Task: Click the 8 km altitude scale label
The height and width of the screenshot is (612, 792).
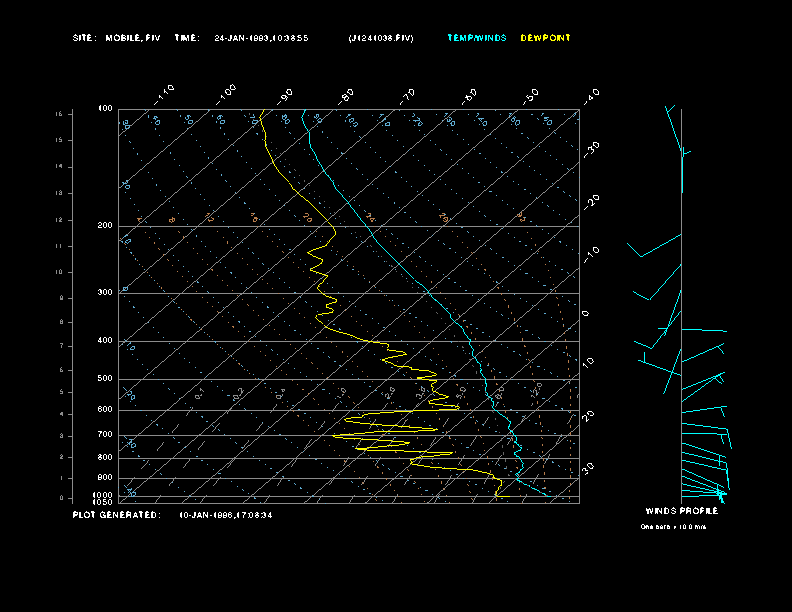Action: pyautogui.click(x=62, y=322)
